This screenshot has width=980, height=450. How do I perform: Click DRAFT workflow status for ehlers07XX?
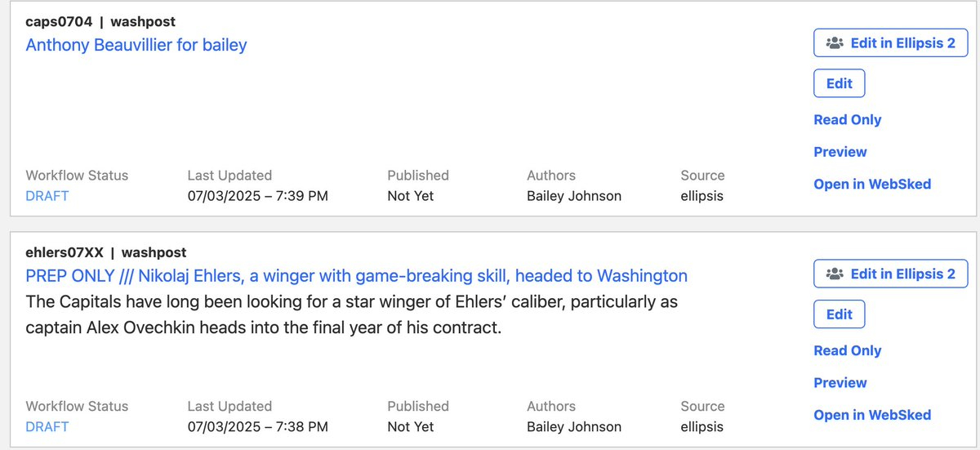click(47, 427)
